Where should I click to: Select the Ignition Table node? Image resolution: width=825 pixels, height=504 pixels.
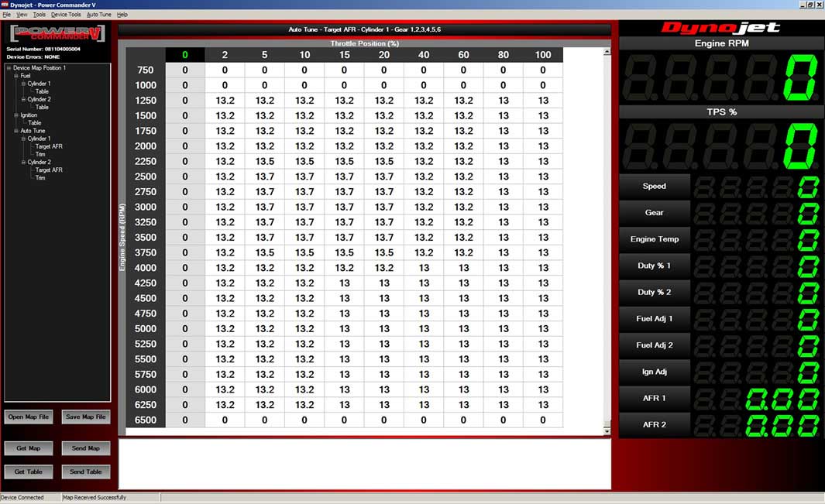click(35, 123)
